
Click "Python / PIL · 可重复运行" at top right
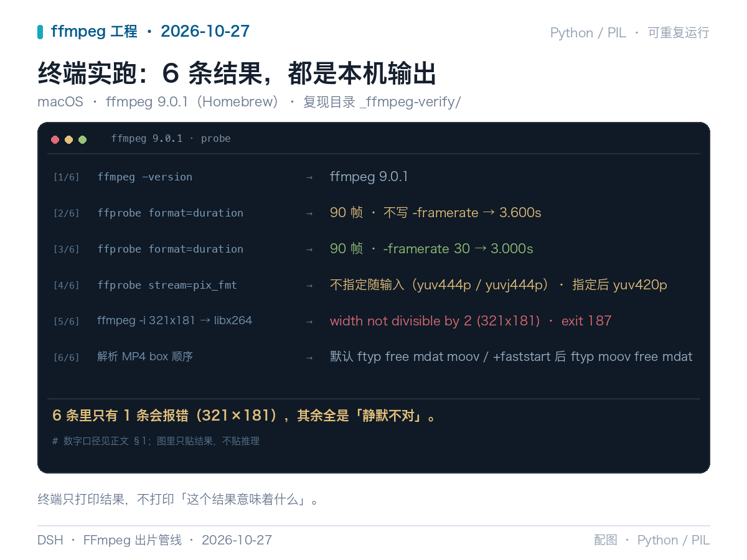(x=629, y=33)
